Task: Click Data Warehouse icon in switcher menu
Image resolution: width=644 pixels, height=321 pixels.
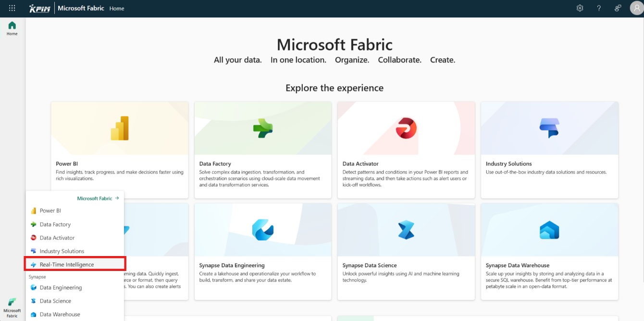Action: coord(34,315)
